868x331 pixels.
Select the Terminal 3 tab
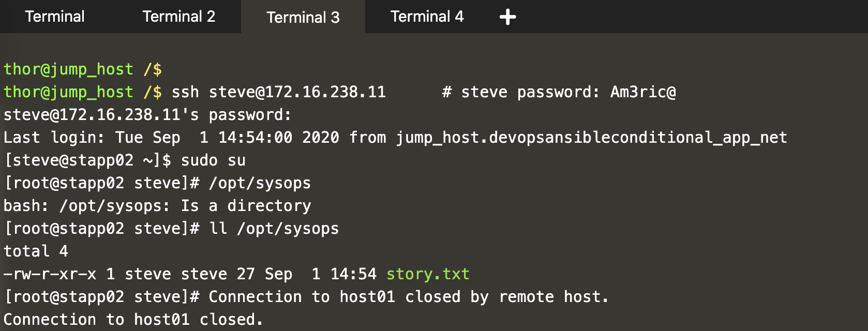coord(303,17)
